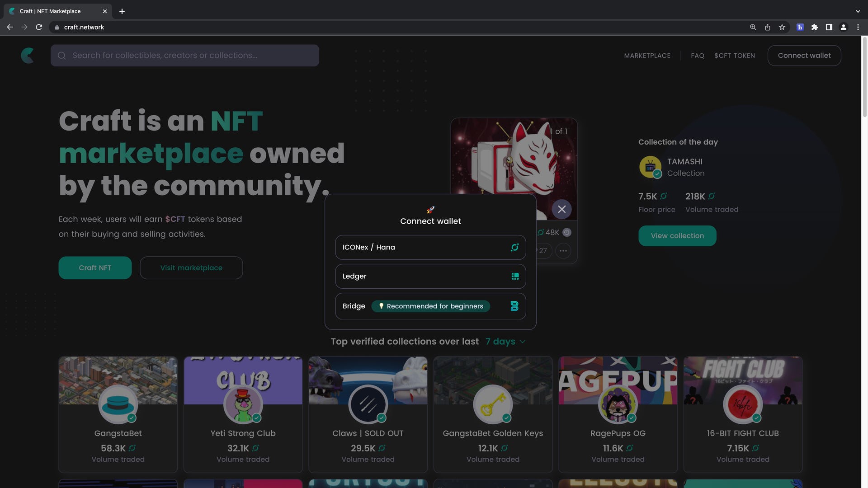Close the Craft NFT Marketplace tab
The height and width of the screenshot is (488, 868).
(105, 11)
